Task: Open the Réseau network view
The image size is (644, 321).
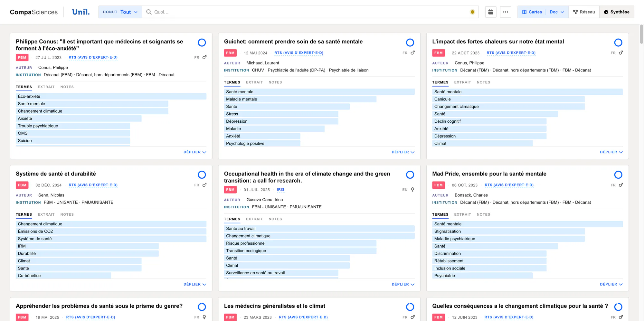Action: point(584,12)
